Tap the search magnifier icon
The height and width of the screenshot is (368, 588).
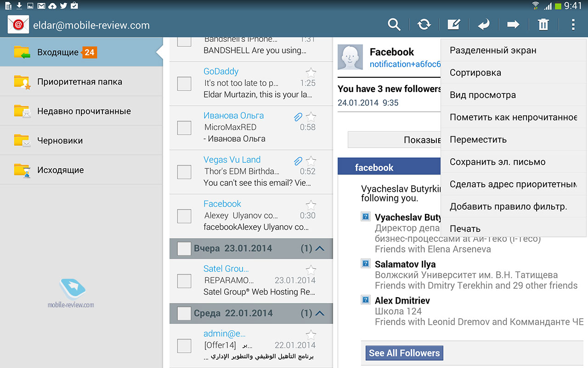[x=394, y=24]
